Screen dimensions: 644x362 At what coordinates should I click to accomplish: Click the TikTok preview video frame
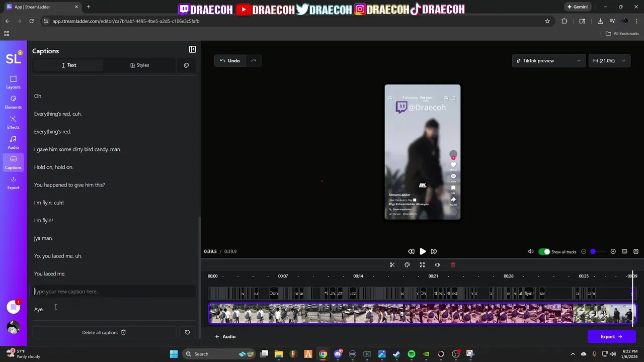[x=423, y=152]
